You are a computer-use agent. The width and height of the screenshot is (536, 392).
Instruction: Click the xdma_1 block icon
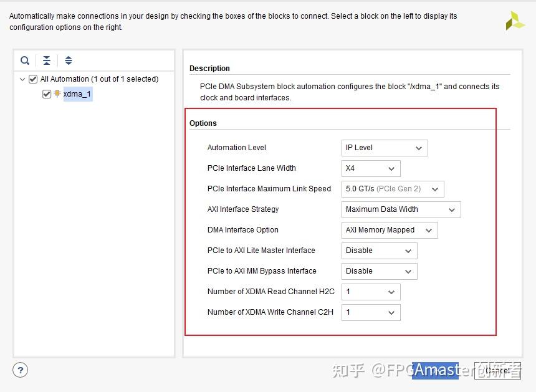(x=57, y=94)
